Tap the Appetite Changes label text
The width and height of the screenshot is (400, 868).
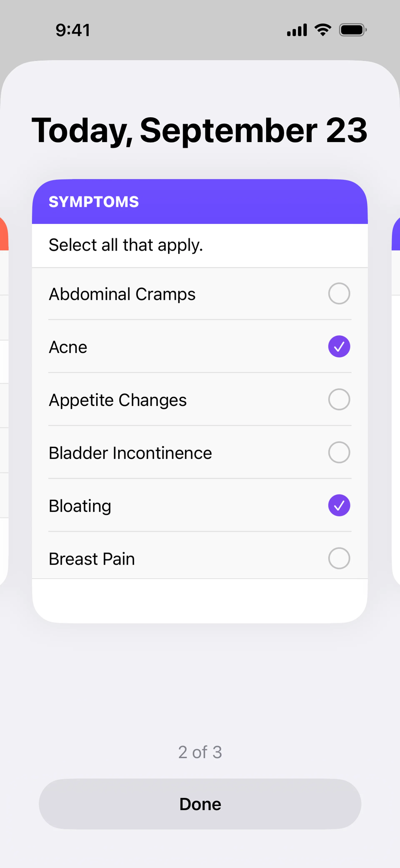click(x=117, y=400)
